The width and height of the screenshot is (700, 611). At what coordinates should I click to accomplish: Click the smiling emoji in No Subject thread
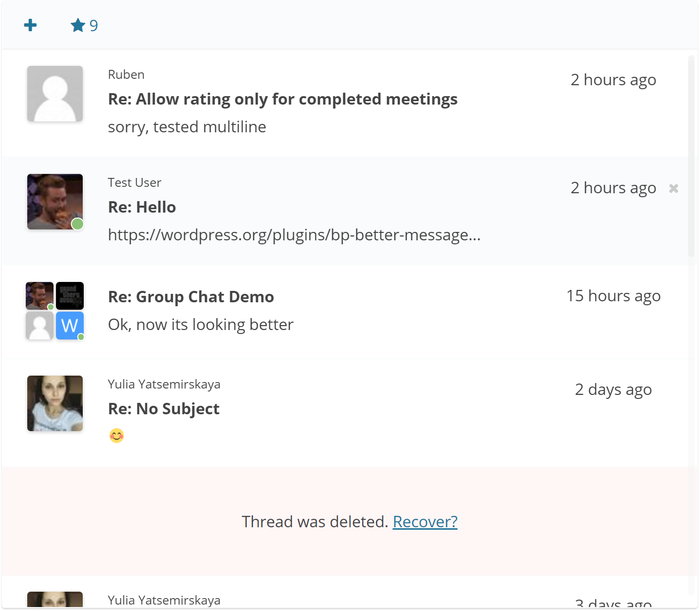[116, 436]
